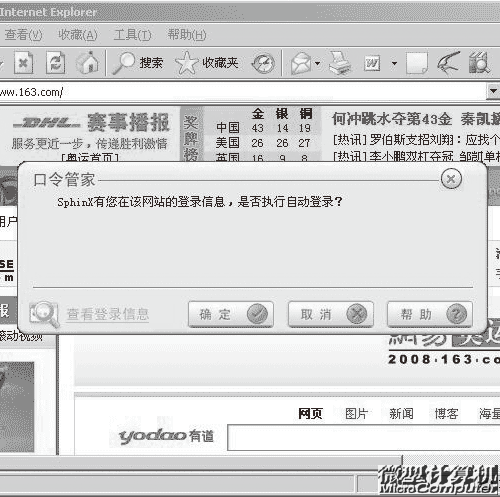Click the Research book icon in toolbar
The width and height of the screenshot is (500, 497).
click(479, 63)
